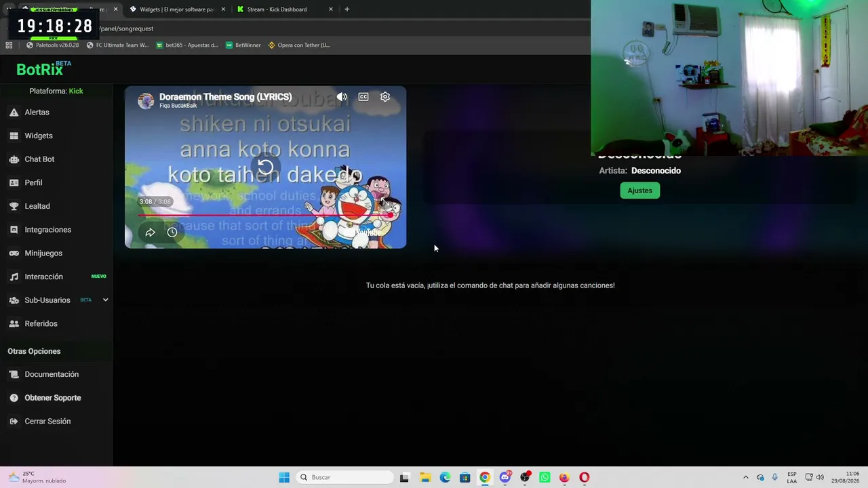This screenshot has width=868, height=488.
Task: Open the Referidos page
Action: (41, 323)
